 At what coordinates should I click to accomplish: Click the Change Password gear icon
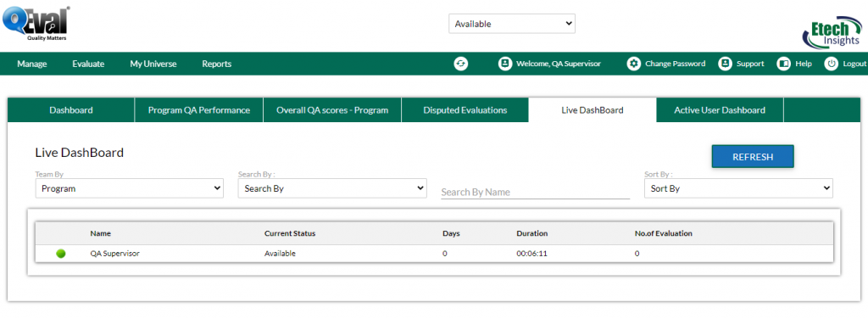point(633,64)
